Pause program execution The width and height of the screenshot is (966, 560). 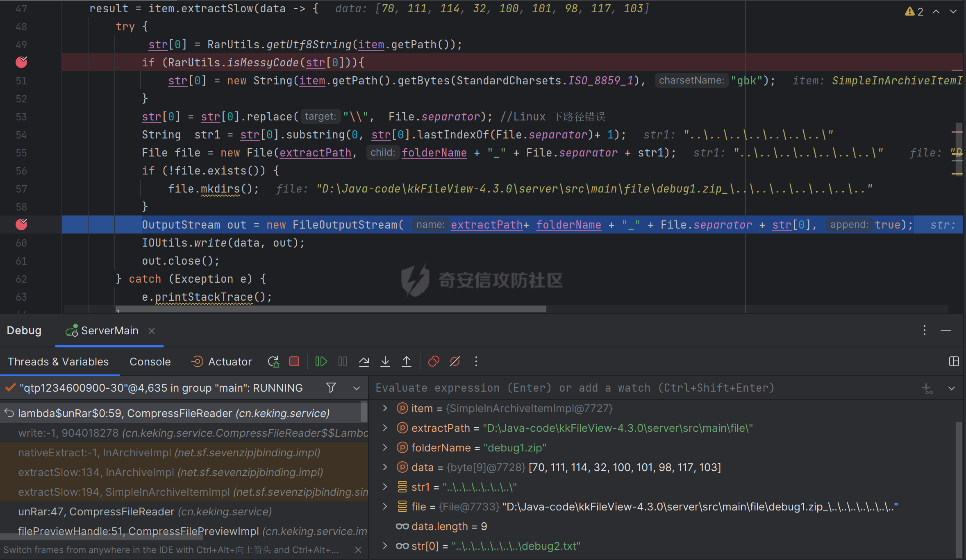point(343,362)
